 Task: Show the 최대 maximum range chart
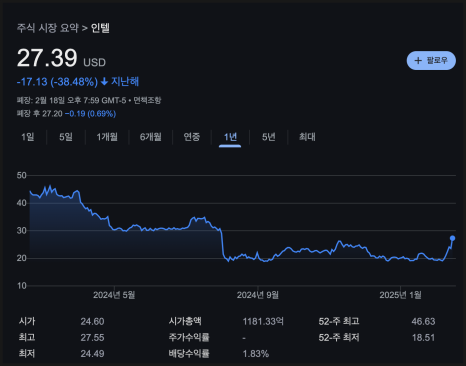click(307, 137)
